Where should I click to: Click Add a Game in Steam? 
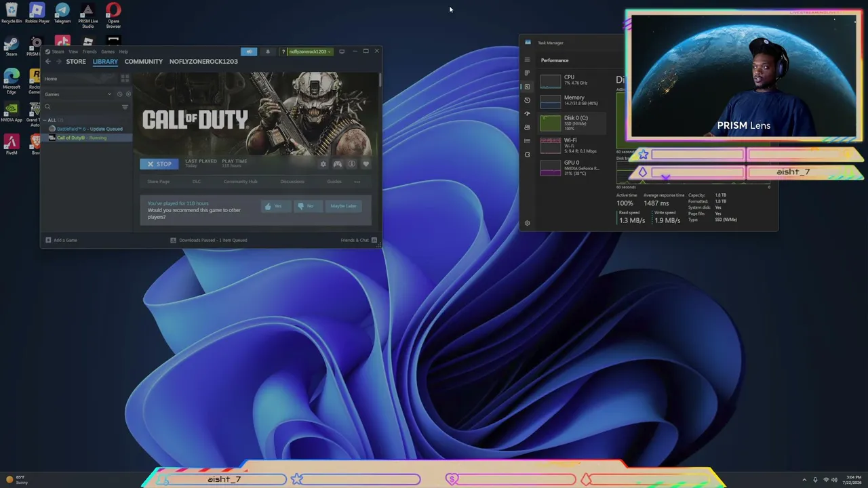click(62, 240)
